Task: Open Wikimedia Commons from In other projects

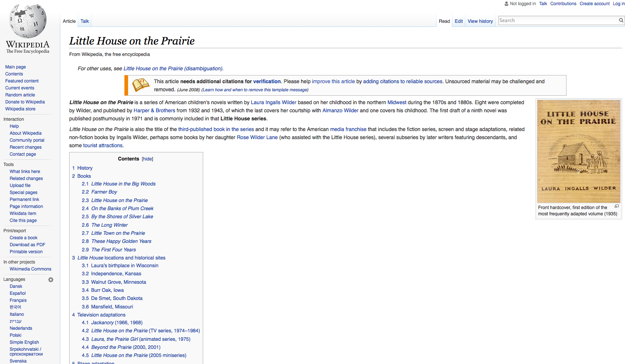Action: pos(30,269)
